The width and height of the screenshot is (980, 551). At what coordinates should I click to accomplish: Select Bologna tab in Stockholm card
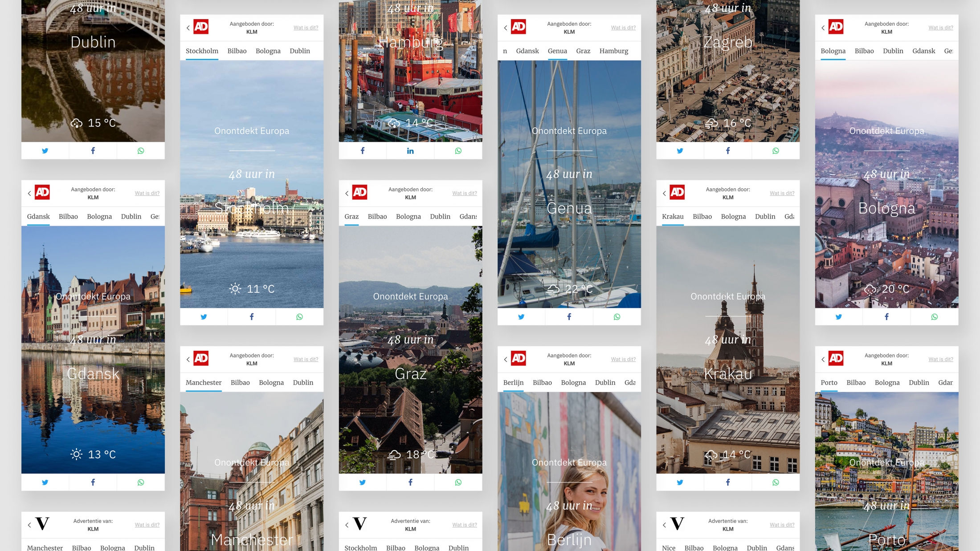pyautogui.click(x=268, y=51)
